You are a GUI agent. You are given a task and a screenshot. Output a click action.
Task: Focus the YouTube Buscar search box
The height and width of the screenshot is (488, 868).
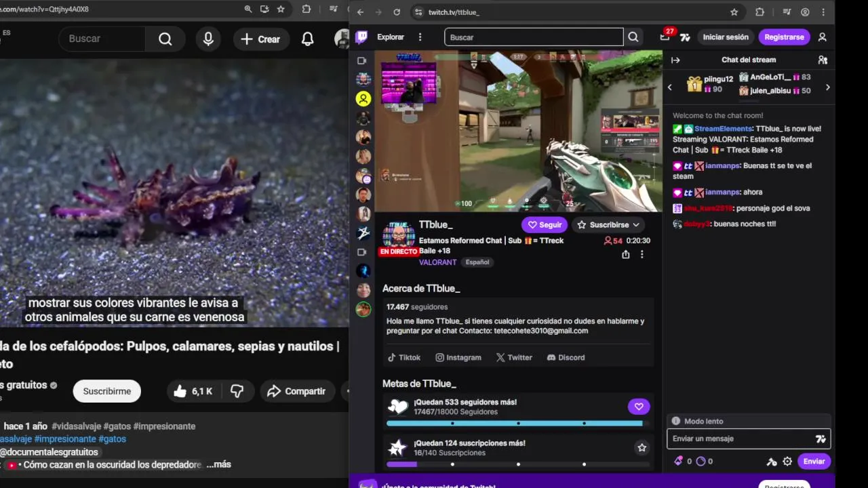pyautogui.click(x=102, y=39)
